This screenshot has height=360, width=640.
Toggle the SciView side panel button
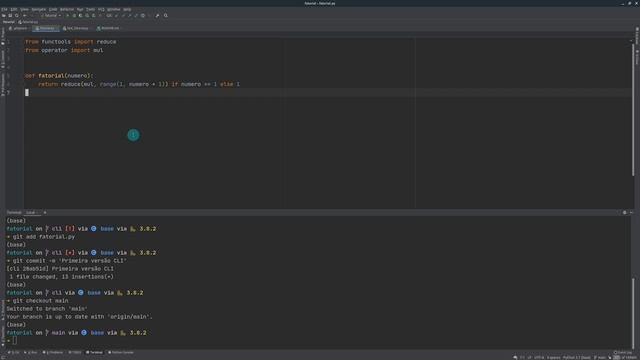pyautogui.click(x=637, y=57)
